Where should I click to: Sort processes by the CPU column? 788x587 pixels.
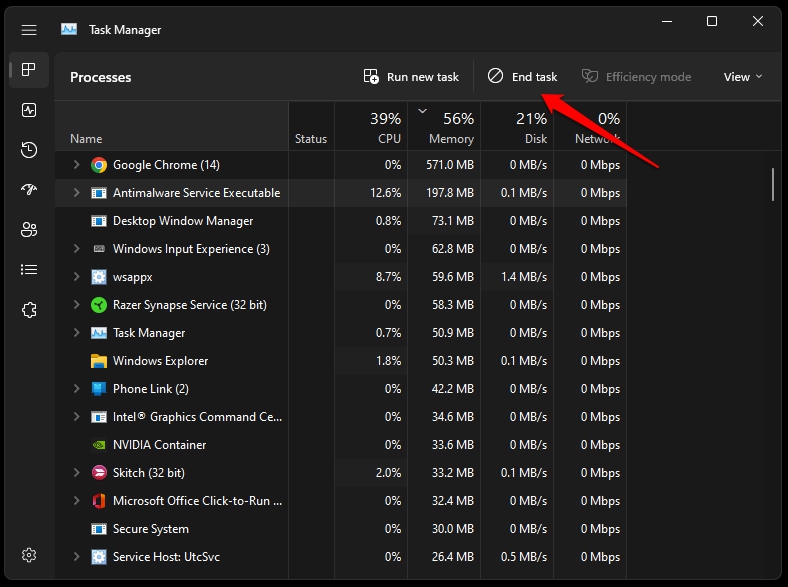[371, 126]
